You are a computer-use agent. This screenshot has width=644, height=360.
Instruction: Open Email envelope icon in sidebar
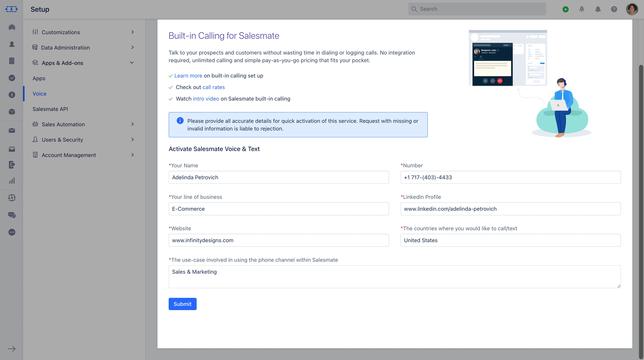pyautogui.click(x=12, y=130)
